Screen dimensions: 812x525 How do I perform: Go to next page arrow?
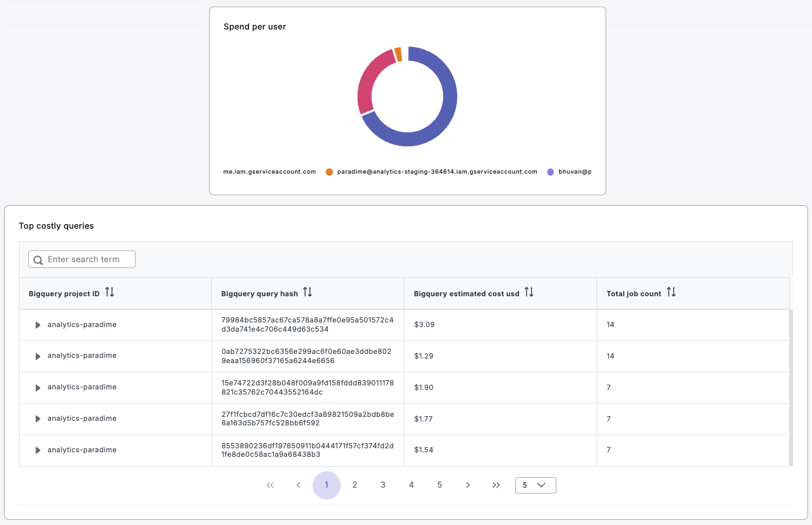click(468, 485)
